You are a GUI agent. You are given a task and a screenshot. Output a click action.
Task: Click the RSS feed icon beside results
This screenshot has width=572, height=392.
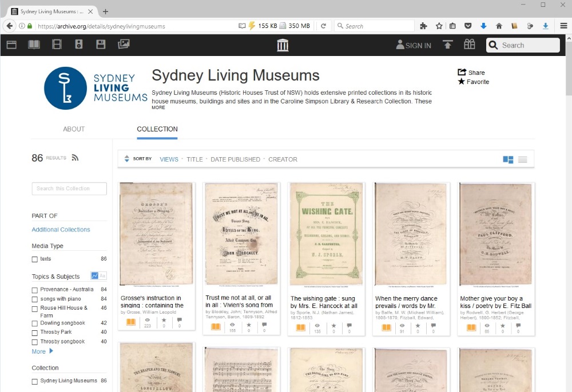point(75,158)
